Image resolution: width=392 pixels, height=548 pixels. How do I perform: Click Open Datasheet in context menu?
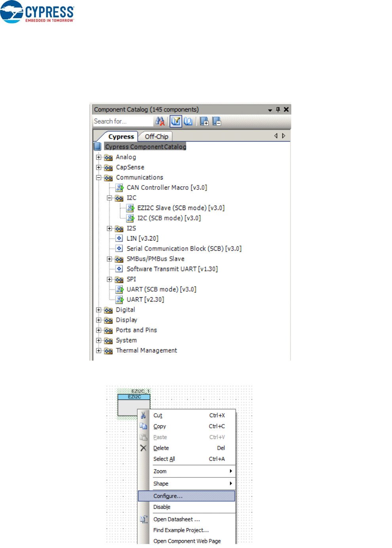tap(177, 519)
